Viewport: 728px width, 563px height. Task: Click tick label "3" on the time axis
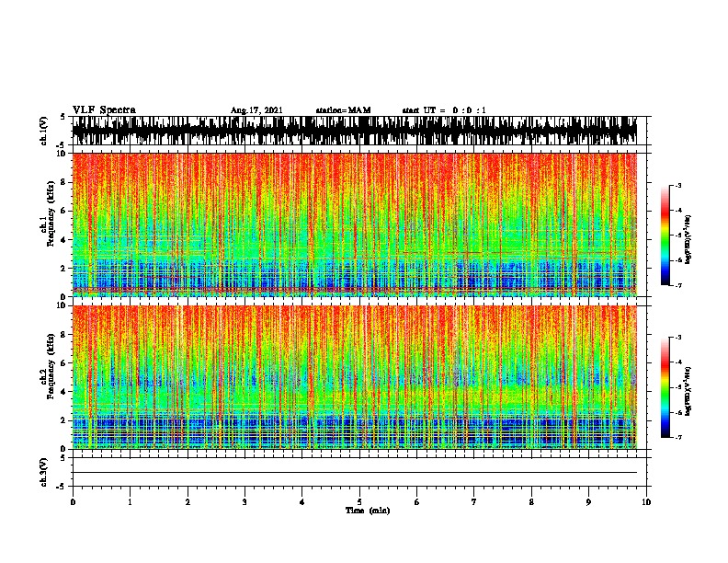(x=245, y=502)
